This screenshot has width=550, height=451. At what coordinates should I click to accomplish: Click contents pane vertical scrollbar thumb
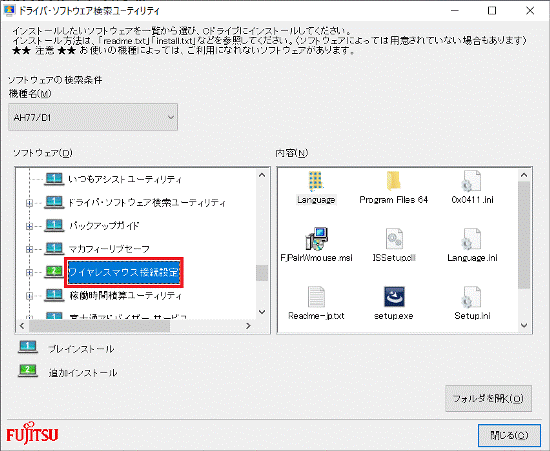pos(524,235)
